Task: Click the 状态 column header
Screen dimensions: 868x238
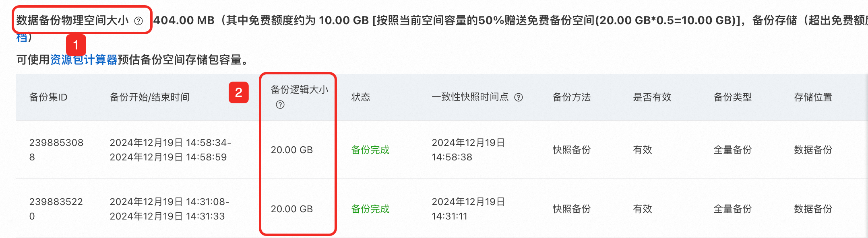Action: pyautogui.click(x=360, y=97)
